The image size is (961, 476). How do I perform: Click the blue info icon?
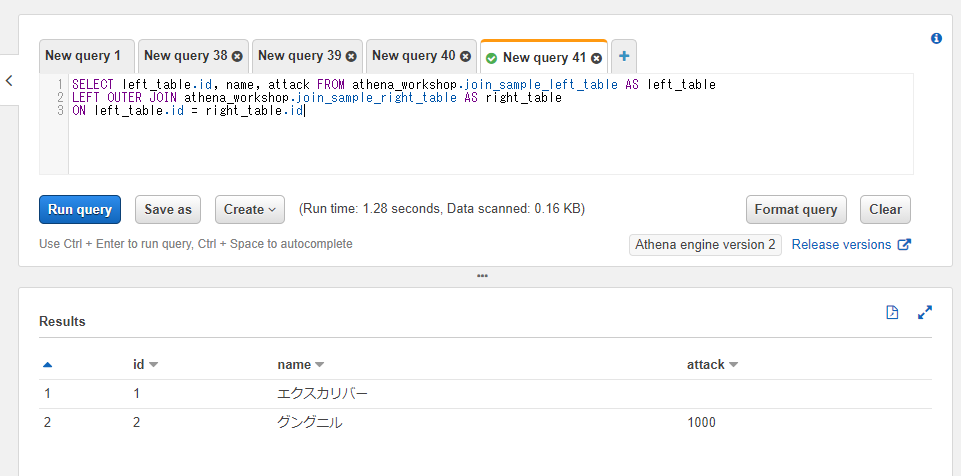(x=937, y=38)
